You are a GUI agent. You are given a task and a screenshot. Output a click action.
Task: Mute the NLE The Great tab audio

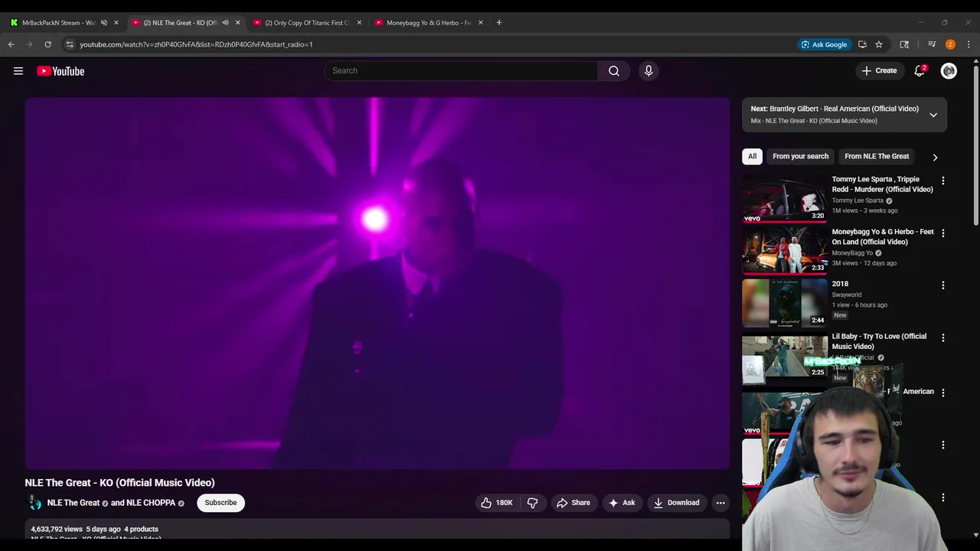pyautogui.click(x=225, y=22)
